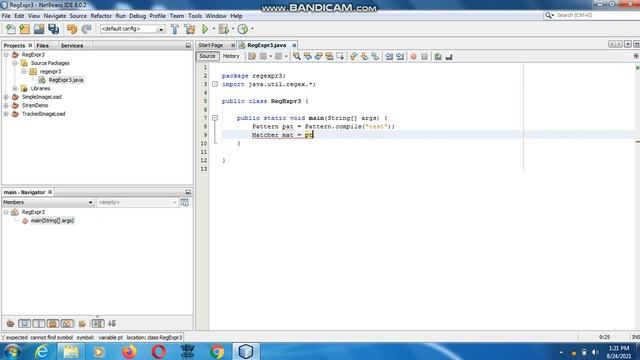Collapse the Source Packages node
The height and width of the screenshot is (360, 640).
tap(15, 63)
